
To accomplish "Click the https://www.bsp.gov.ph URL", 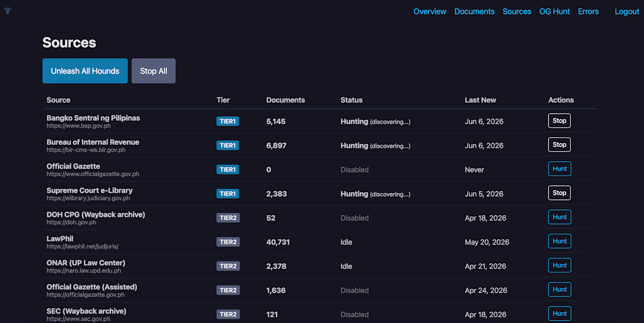I will (x=78, y=126).
